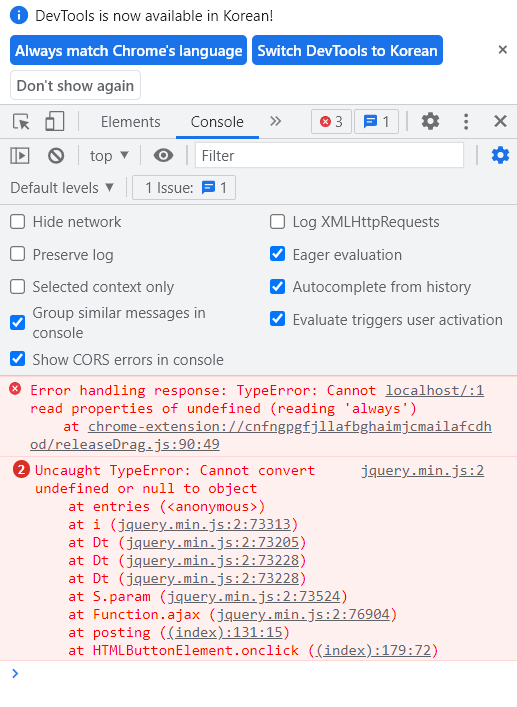
Task: Open the three-dot customize menu
Action: click(466, 122)
